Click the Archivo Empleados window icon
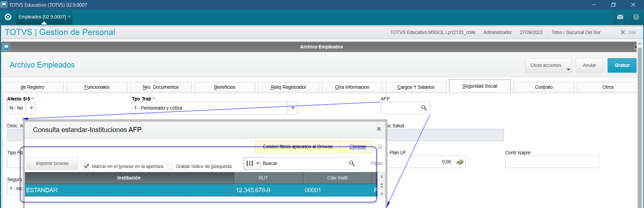Viewport: 644px width, 208px height. pos(6,47)
